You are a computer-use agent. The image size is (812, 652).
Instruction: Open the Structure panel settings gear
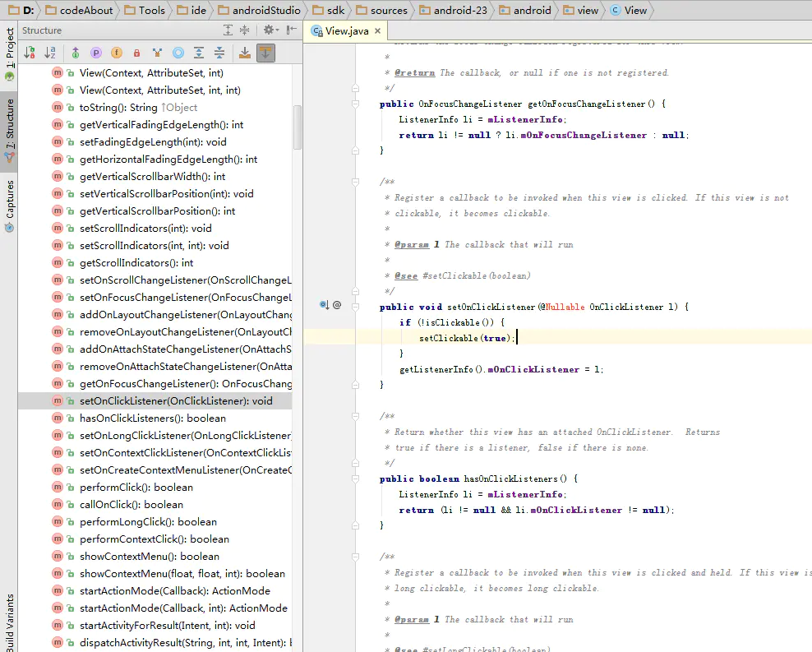pos(270,30)
